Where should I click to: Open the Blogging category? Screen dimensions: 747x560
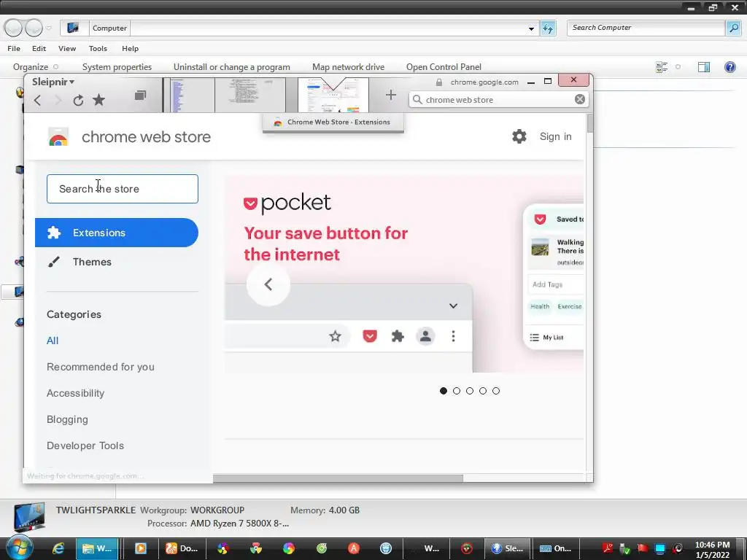67,419
